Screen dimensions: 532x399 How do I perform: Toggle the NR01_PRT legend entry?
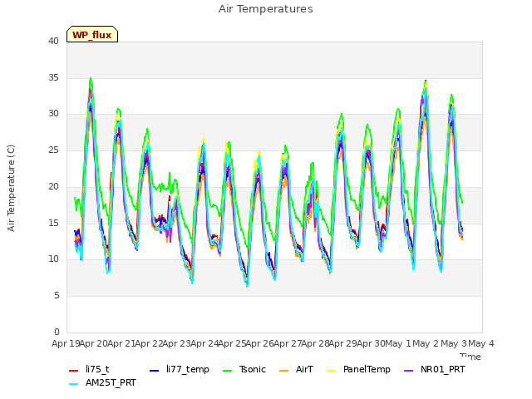pyautogui.click(x=435, y=369)
